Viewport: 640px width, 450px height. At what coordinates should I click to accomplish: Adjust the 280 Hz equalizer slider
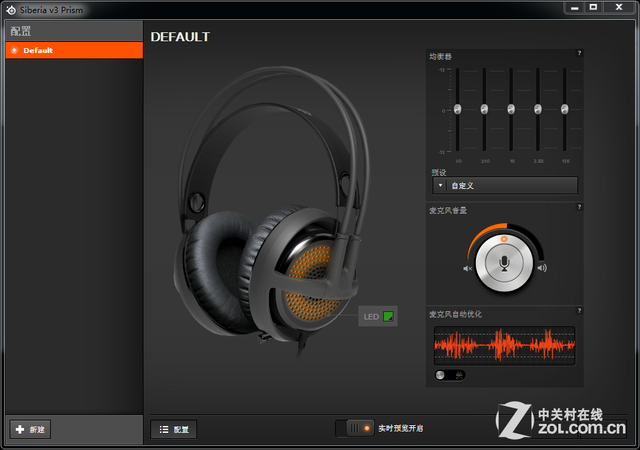tap(484, 109)
